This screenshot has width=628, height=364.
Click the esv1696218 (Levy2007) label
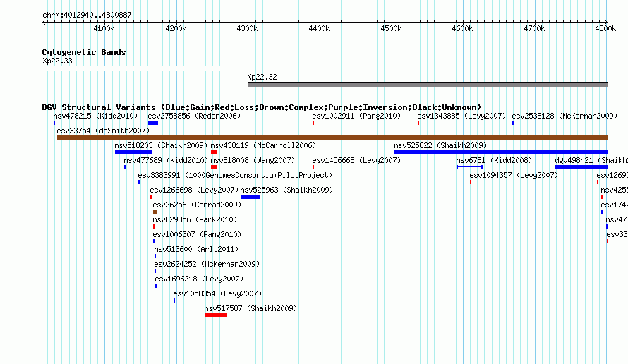(x=200, y=279)
